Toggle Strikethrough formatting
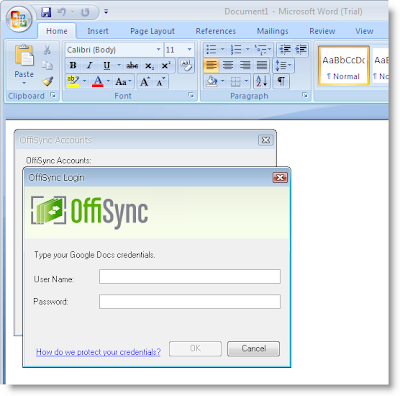Viewport: 400px width, 396px height. pyautogui.click(x=132, y=65)
